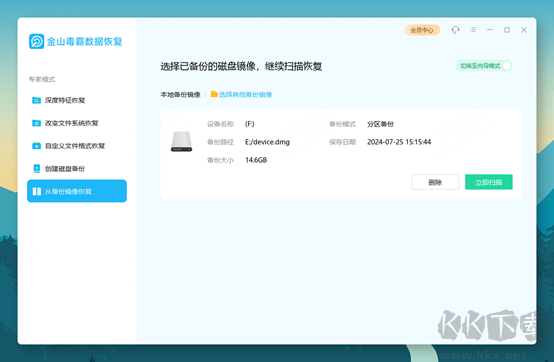554x362 pixels.
Task: Click the 改变文件系统恢复 folder icon
Action: 36,123
